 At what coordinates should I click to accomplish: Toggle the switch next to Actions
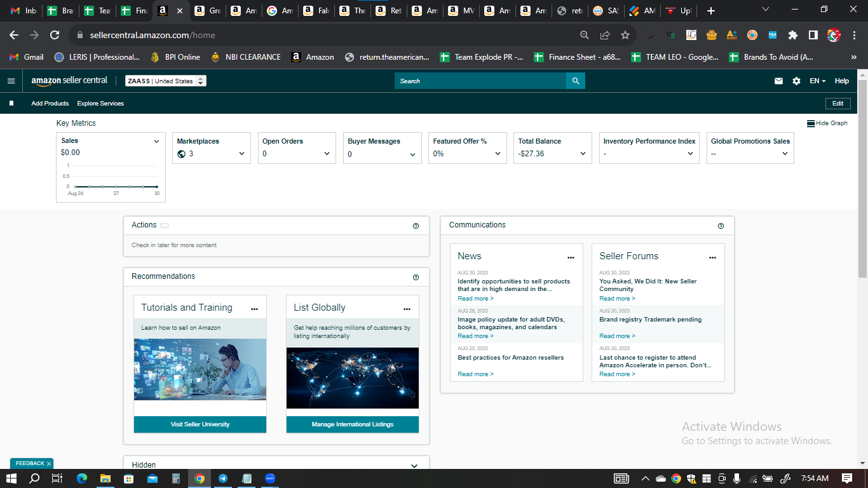coord(165,226)
